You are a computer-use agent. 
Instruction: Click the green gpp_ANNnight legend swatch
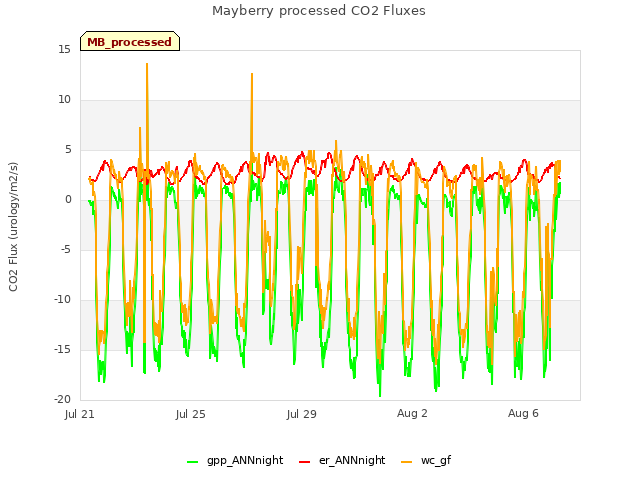pos(192,462)
